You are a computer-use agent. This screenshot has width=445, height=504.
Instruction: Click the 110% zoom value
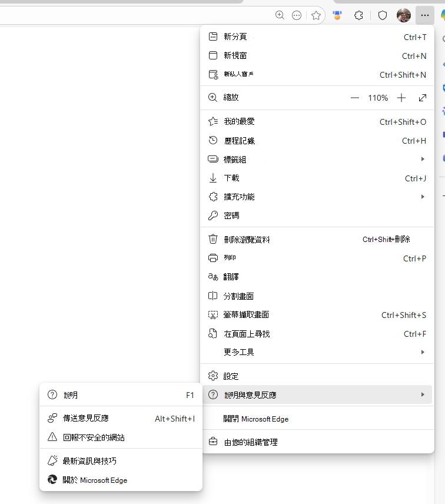pyautogui.click(x=378, y=98)
